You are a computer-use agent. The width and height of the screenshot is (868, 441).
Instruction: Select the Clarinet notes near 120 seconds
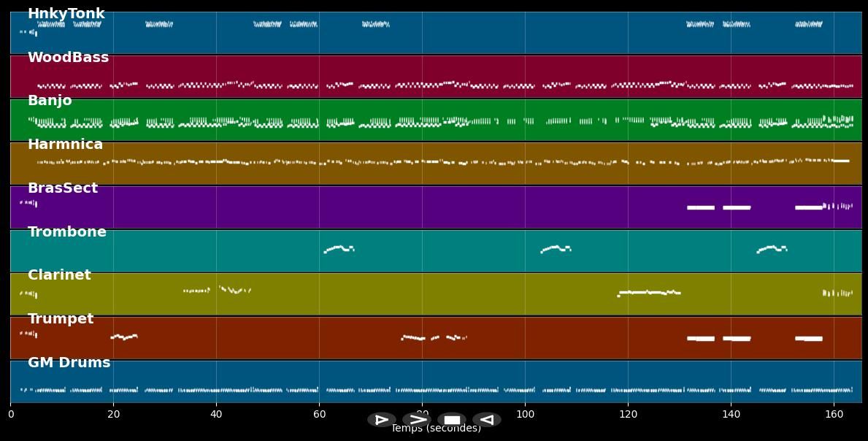pyautogui.click(x=649, y=292)
